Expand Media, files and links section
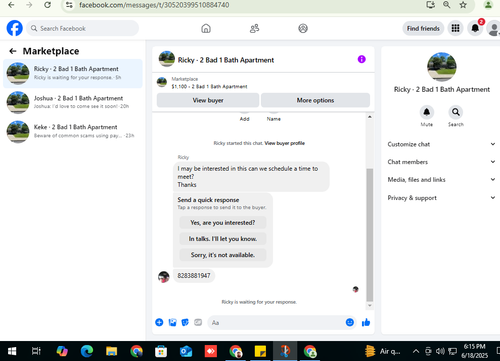The height and width of the screenshot is (361, 500). click(x=441, y=179)
